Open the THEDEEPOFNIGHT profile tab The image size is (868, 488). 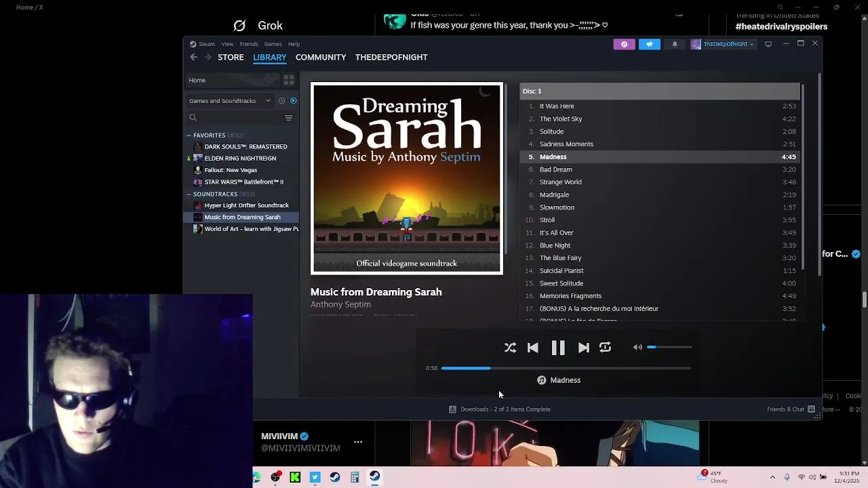point(391,57)
